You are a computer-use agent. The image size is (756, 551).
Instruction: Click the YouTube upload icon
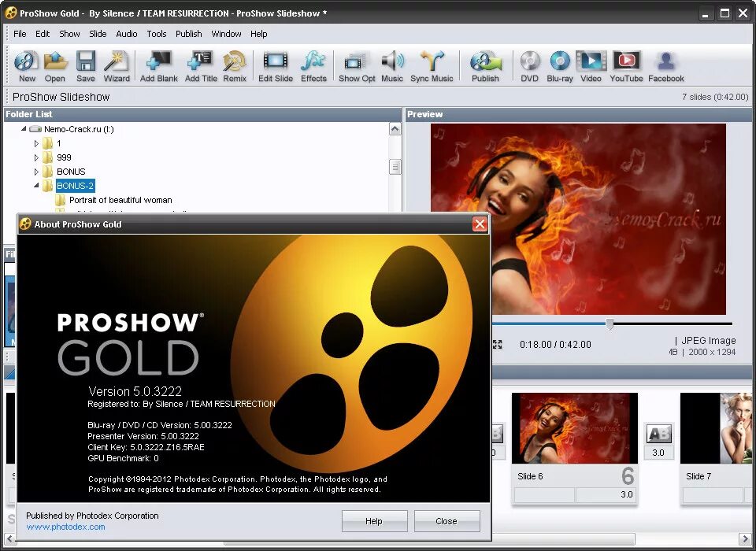click(626, 66)
